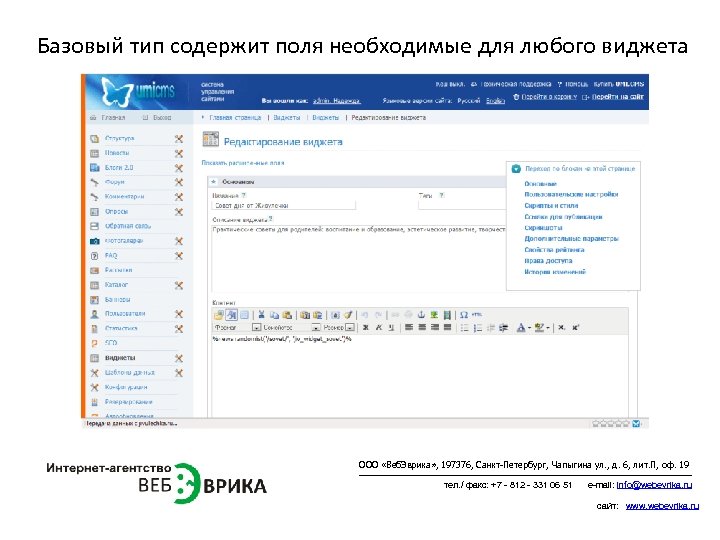Screen dimensions: 720x540
Task: Click Copy icon in editor toolbar
Action: point(274,315)
